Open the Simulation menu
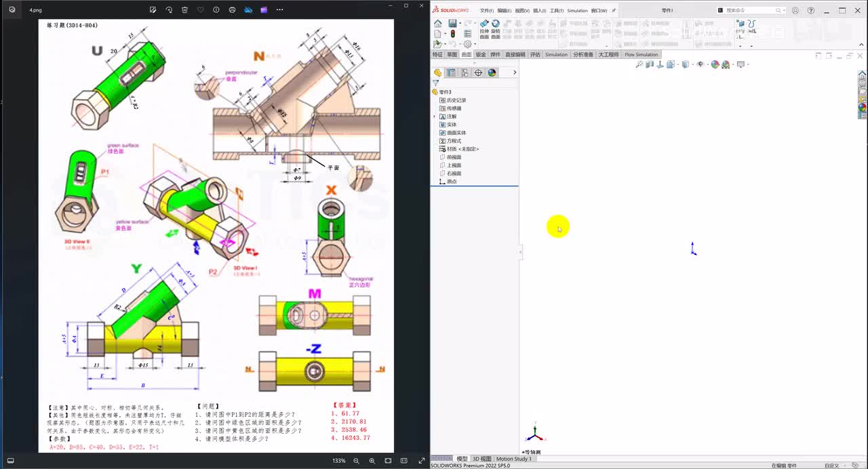868x469 pixels. click(x=578, y=10)
